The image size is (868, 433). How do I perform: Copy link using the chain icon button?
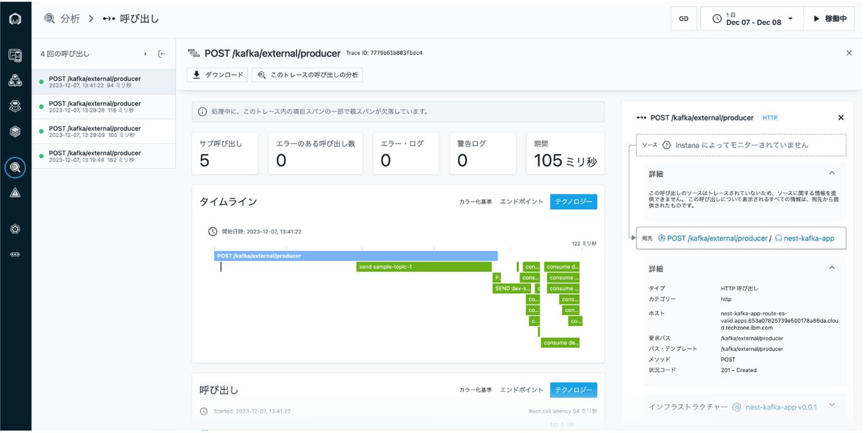[x=683, y=19]
